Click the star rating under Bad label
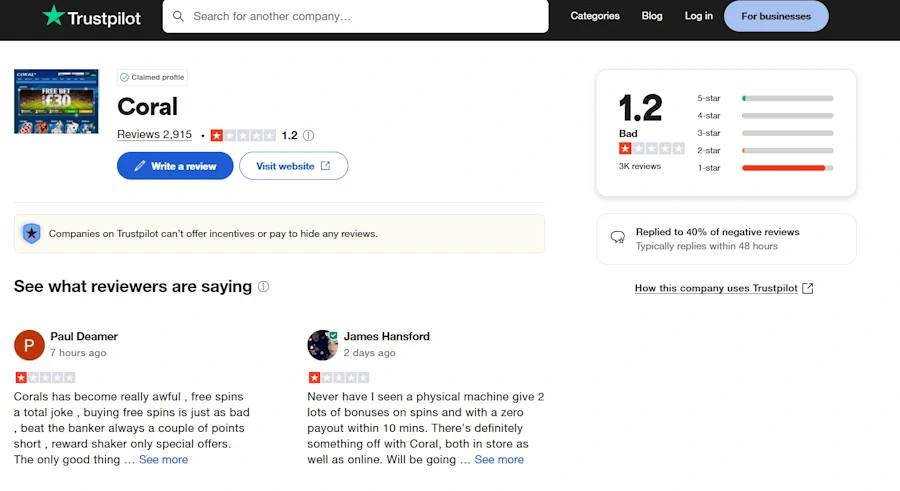 pyautogui.click(x=651, y=149)
